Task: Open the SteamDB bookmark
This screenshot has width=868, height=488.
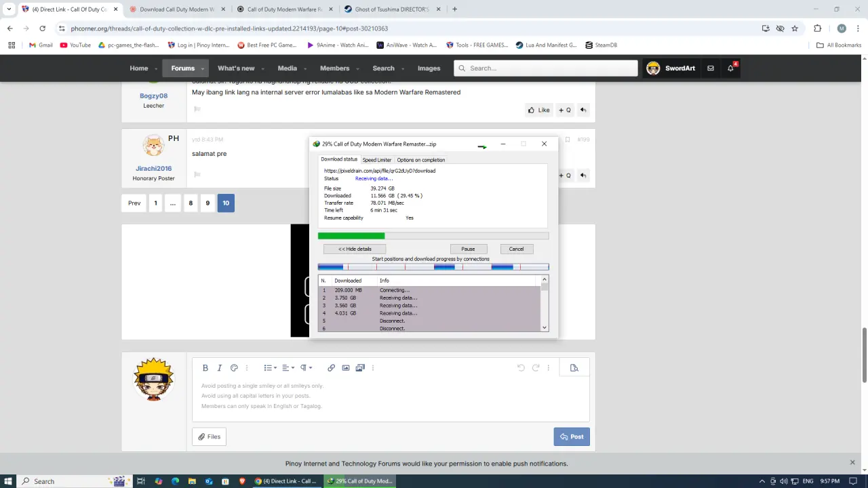Action: tap(601, 45)
